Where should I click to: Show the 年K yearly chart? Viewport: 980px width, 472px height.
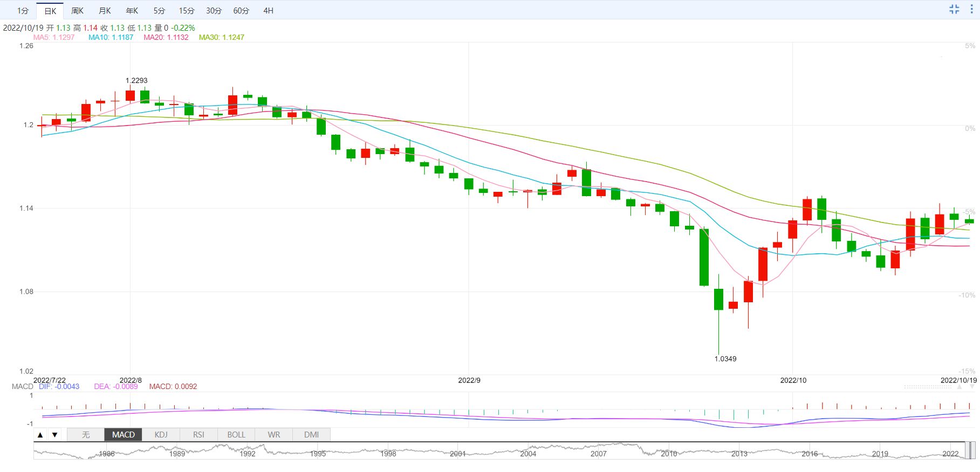click(132, 11)
